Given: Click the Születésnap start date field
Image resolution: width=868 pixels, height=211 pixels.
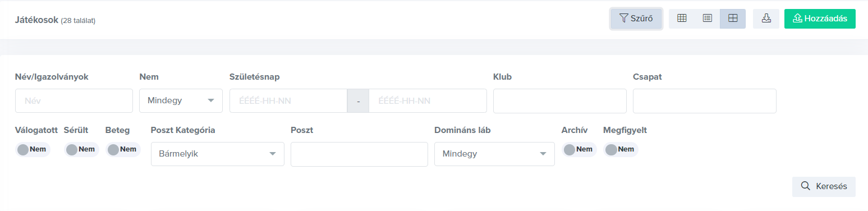Looking at the screenshot, I should tap(288, 101).
